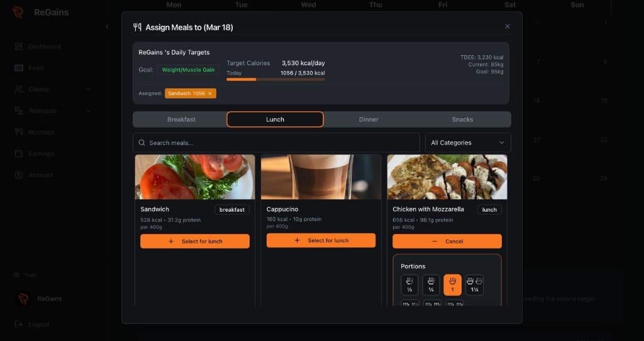Image resolution: width=644 pixels, height=341 pixels.
Task: Choose the 1¼ double-bowl portion icon
Action: pyautogui.click(x=474, y=284)
